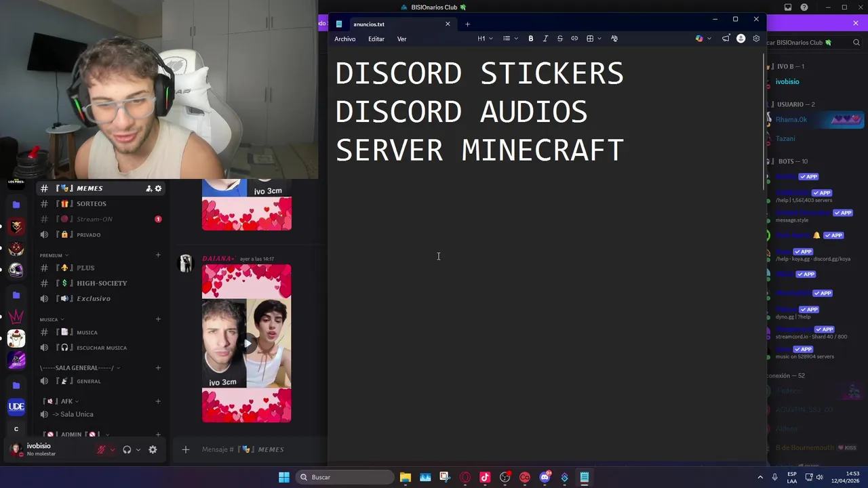Collapse the SALA GENERAL category
The width and height of the screenshot is (868, 488).
[x=80, y=368]
